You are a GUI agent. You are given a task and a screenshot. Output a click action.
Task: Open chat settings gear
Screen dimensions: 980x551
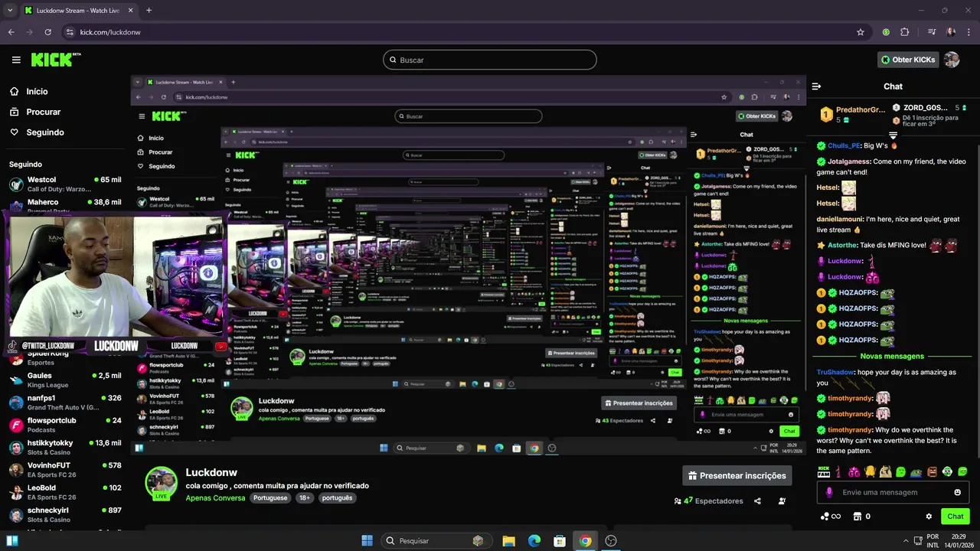click(929, 517)
